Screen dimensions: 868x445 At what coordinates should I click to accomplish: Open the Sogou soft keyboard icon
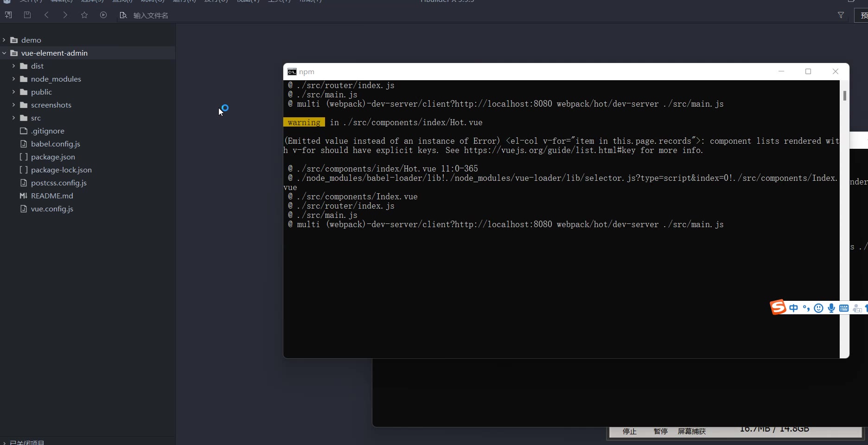[x=844, y=308]
